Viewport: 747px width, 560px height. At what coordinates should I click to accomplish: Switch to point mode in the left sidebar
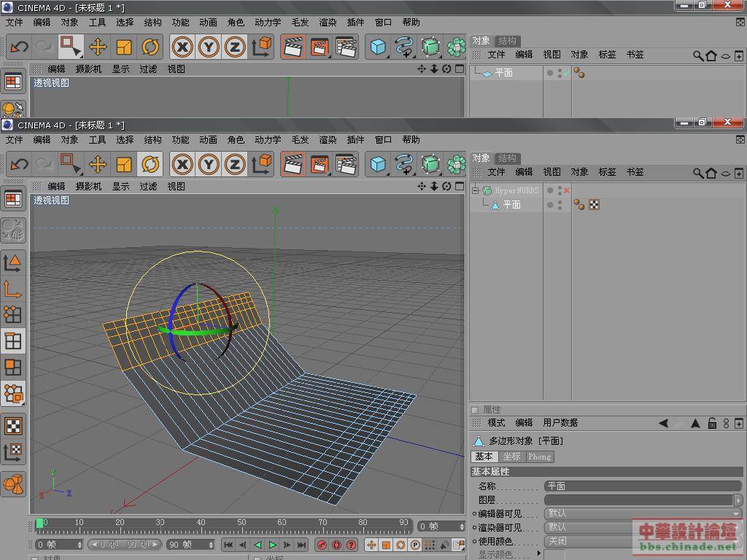pos(13,315)
